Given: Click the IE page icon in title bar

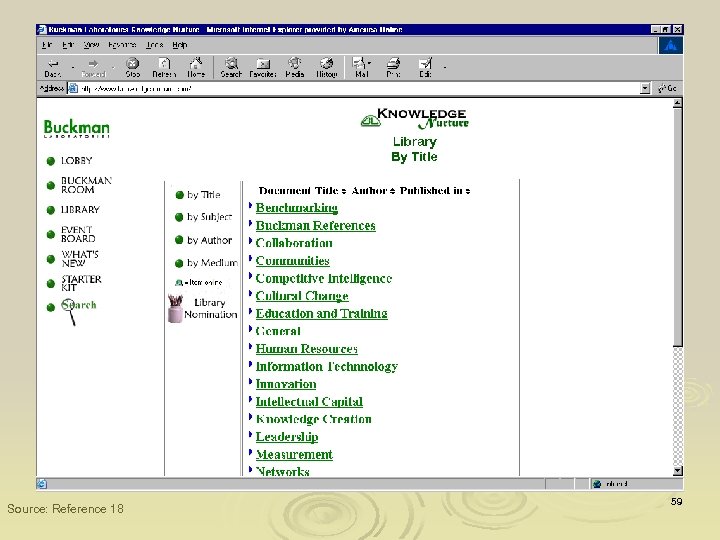Looking at the screenshot, I should pos(42,29).
